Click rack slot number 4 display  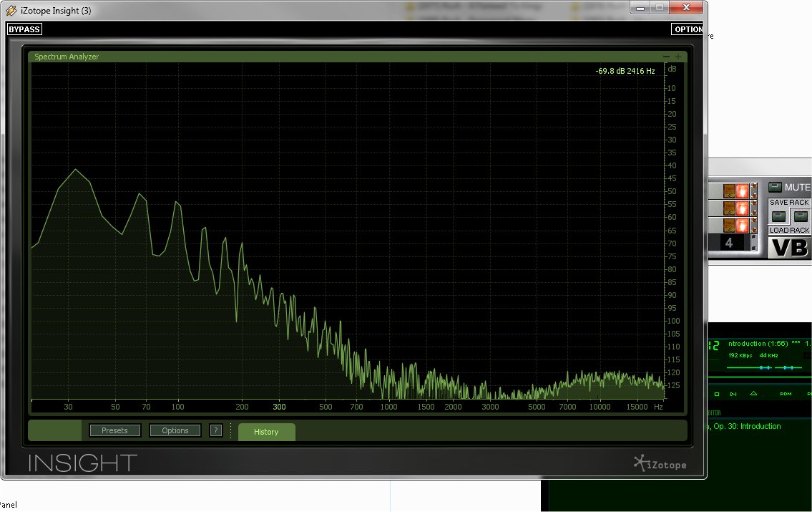[x=728, y=243]
